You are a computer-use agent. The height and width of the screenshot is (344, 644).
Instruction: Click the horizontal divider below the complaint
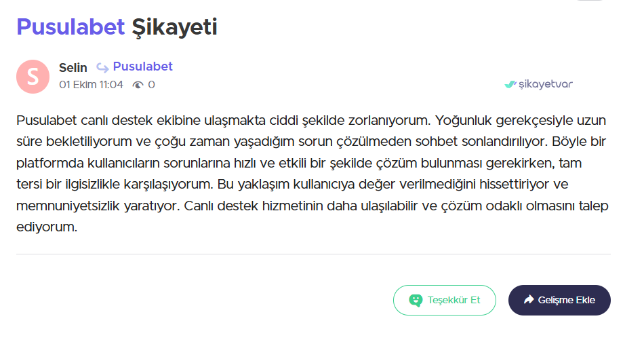pyautogui.click(x=313, y=254)
